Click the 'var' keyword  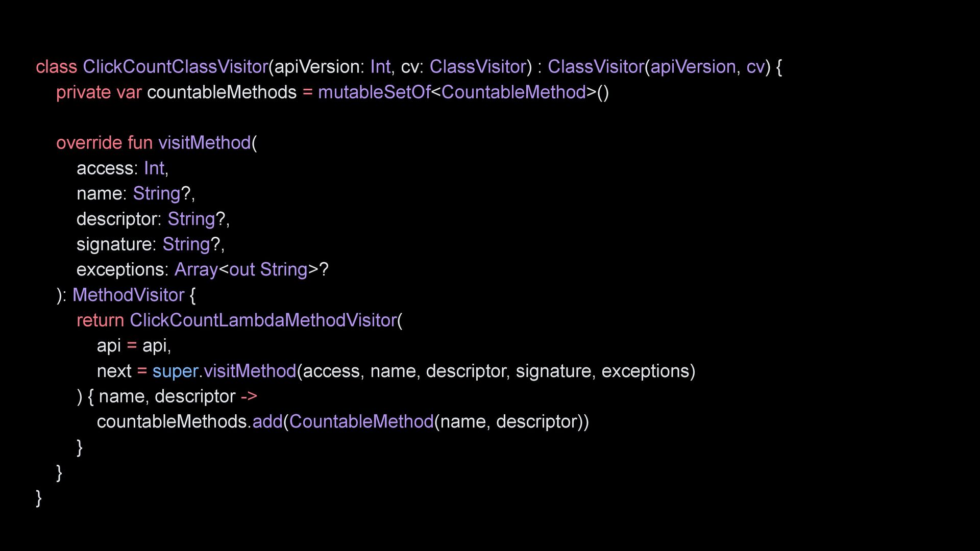click(129, 92)
